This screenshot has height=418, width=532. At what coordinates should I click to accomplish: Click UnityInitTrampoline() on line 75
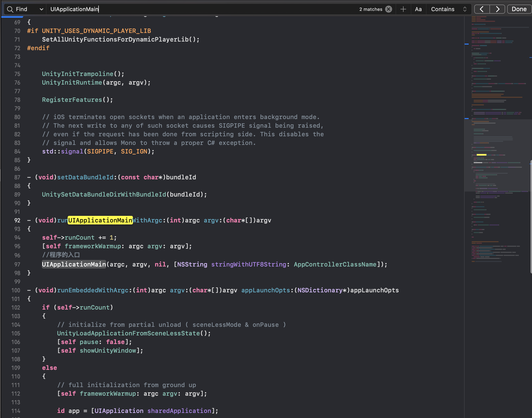83,74
